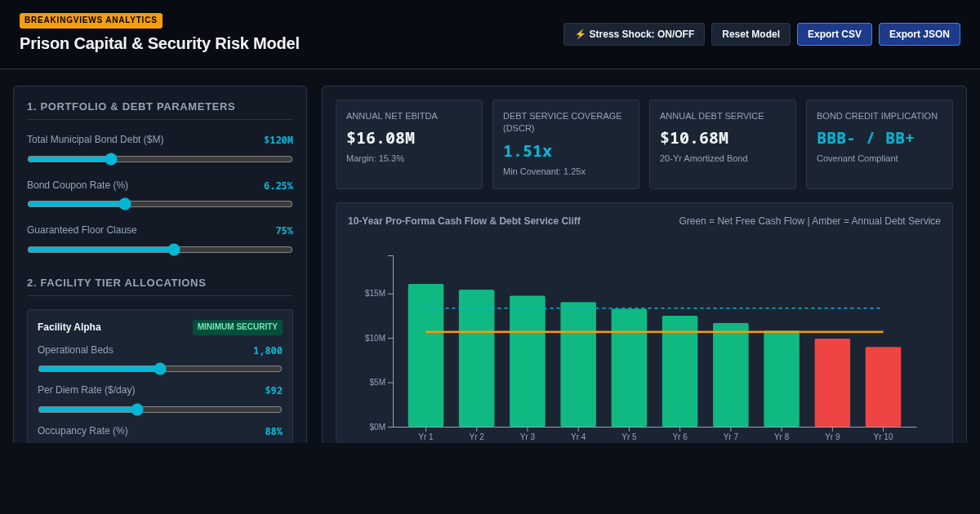This screenshot has height=514, width=980.
Task: Click the $0M y-axis label
Action: tap(377, 428)
